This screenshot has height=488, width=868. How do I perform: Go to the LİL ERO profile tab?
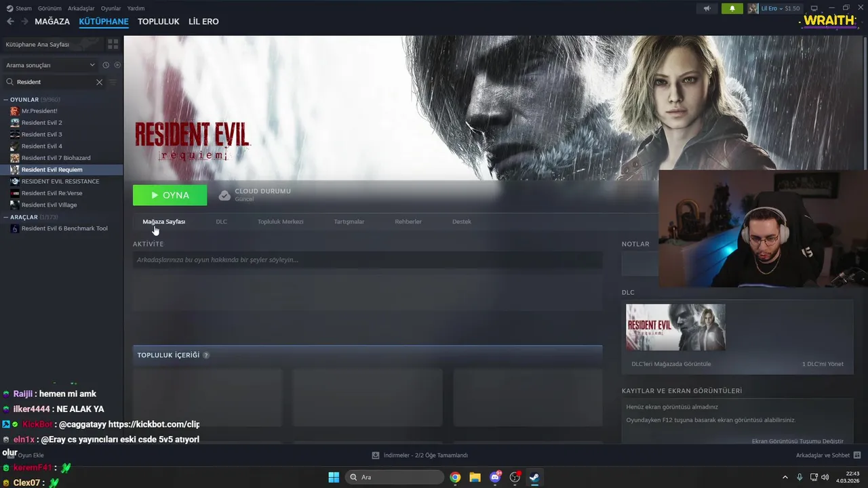click(203, 22)
